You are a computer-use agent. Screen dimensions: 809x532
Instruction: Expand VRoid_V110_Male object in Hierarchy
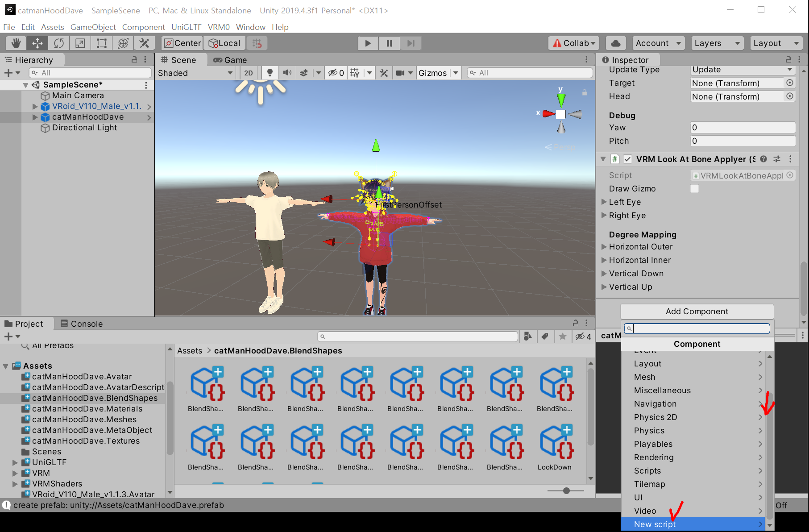click(x=35, y=106)
